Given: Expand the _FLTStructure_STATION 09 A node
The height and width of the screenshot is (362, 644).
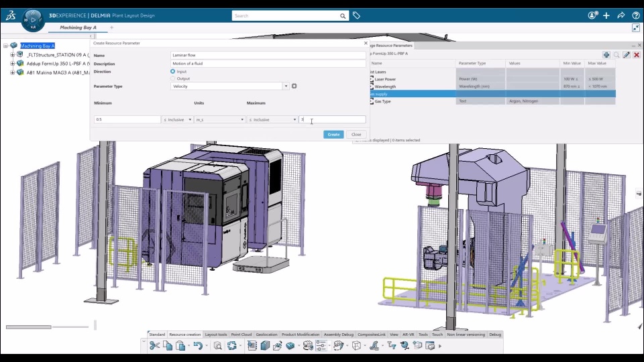Looking at the screenshot, I should (12, 54).
